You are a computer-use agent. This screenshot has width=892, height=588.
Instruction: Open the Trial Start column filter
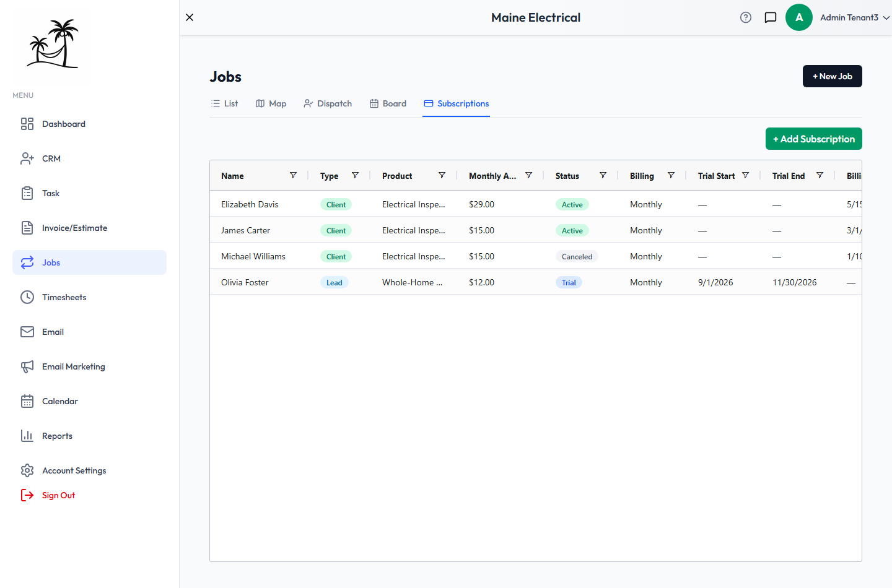tap(745, 175)
